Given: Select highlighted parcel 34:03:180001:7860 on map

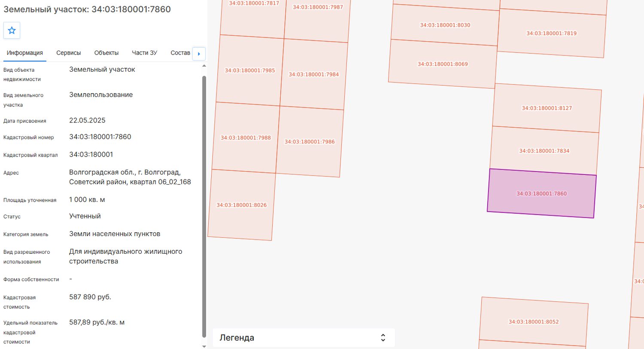Looking at the screenshot, I should coord(541,193).
